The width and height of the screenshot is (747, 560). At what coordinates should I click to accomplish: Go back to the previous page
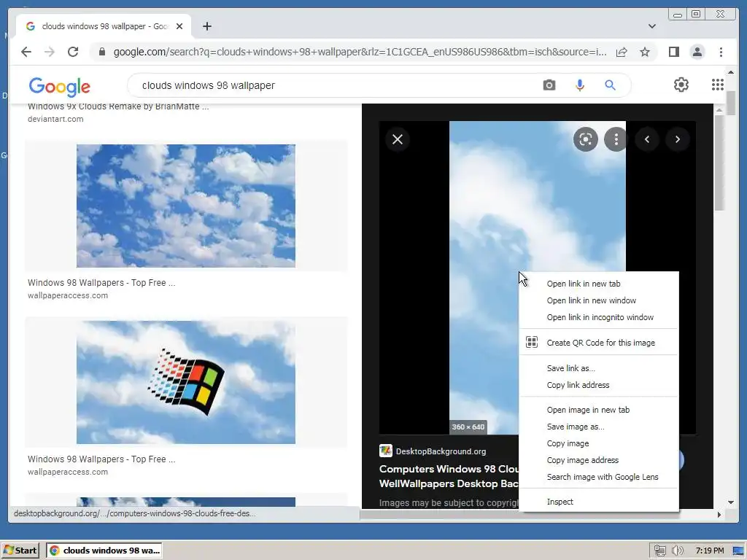pos(26,52)
